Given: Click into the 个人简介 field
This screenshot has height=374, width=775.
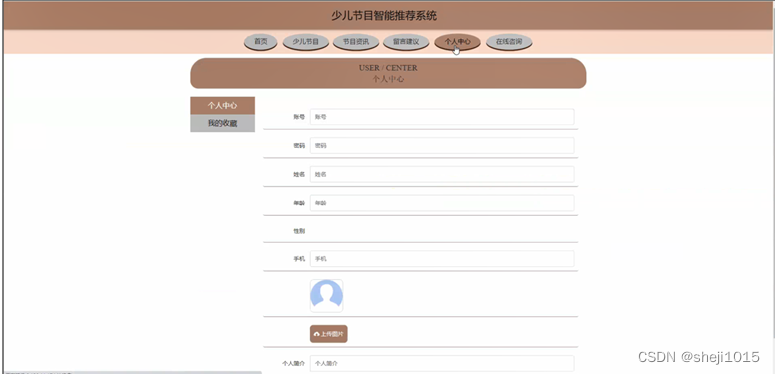Looking at the screenshot, I should [x=442, y=363].
